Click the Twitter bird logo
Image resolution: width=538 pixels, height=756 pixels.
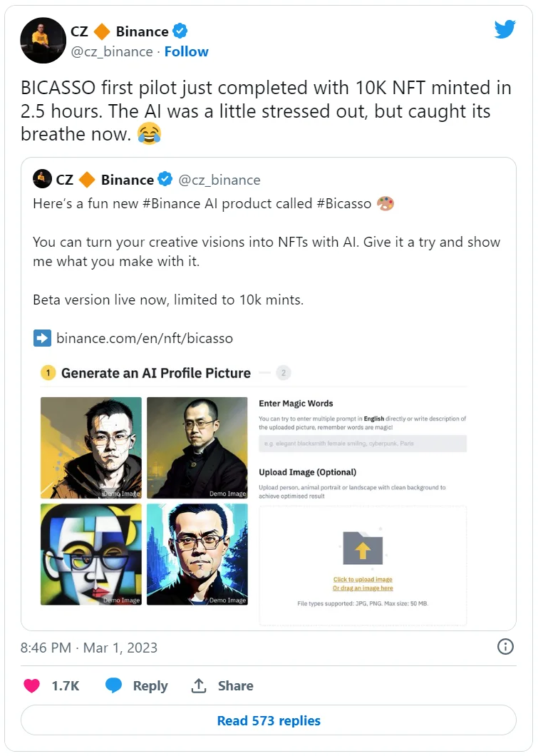505,29
